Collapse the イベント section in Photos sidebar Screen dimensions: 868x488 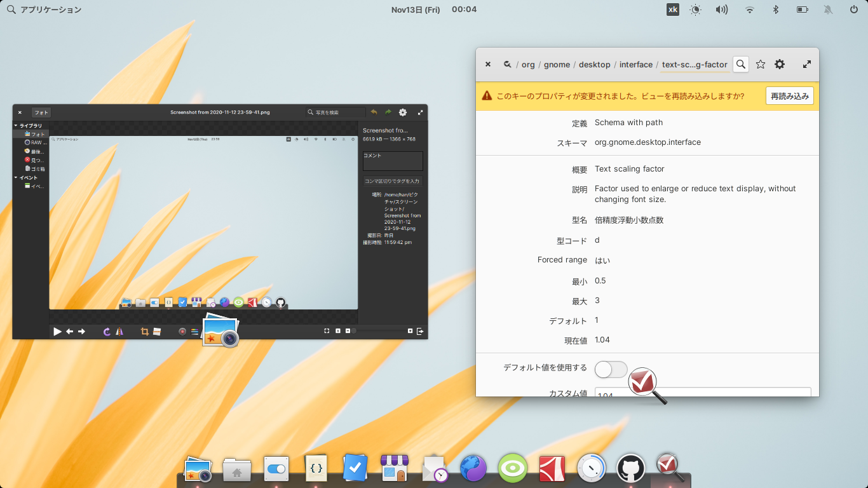click(16, 178)
